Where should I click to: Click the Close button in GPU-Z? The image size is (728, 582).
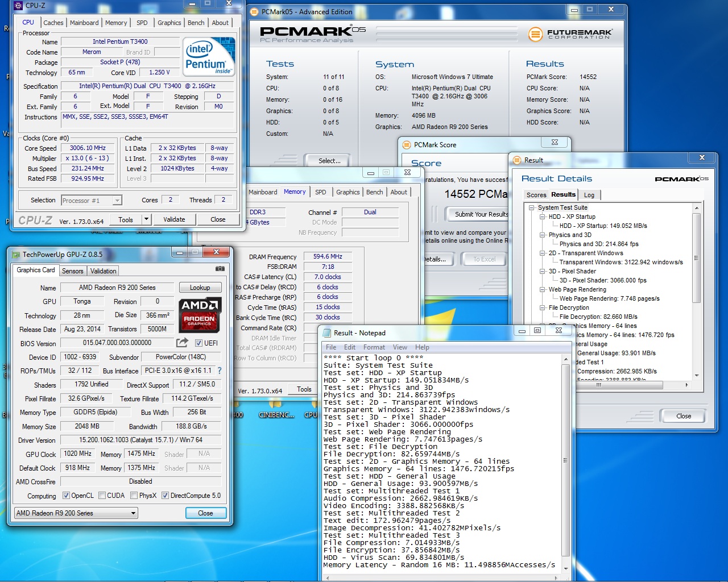coord(206,513)
